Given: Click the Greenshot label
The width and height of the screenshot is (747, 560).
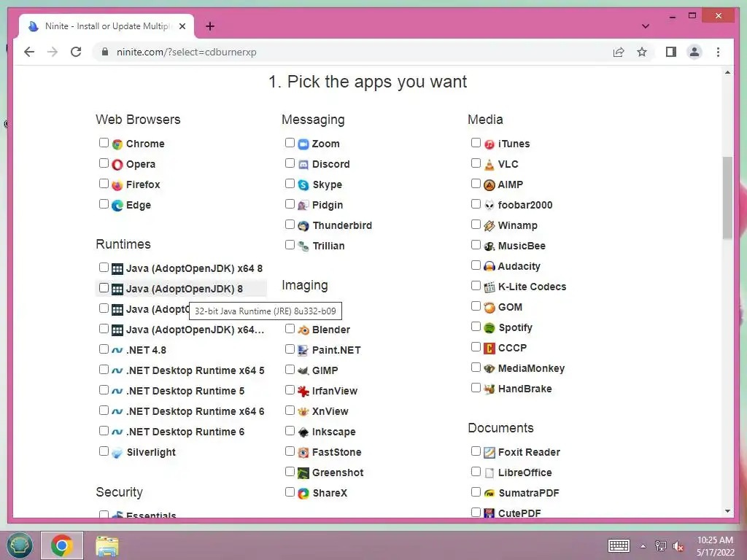Looking at the screenshot, I should point(338,472).
